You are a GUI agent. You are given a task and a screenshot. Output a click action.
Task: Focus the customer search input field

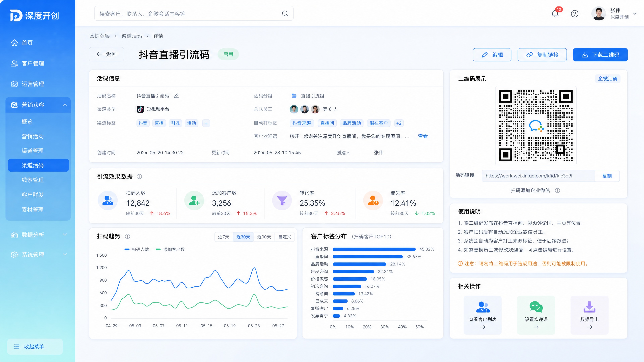[x=194, y=13]
